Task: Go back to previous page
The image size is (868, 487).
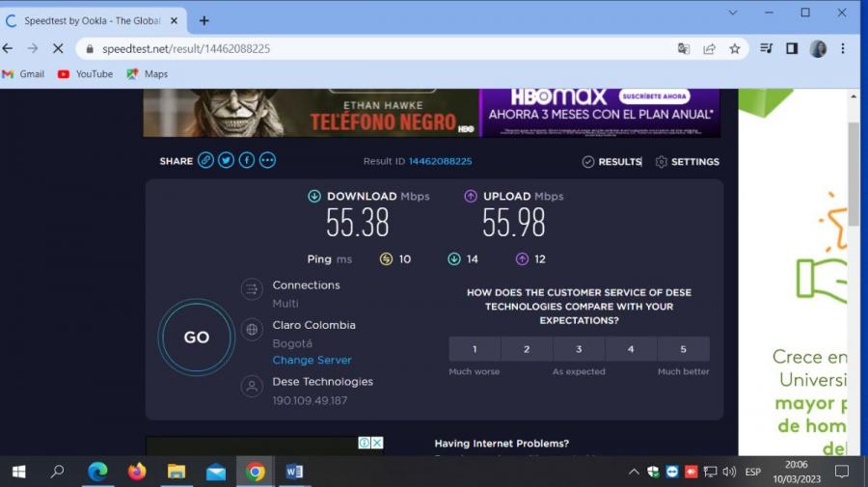Action: click(x=9, y=48)
